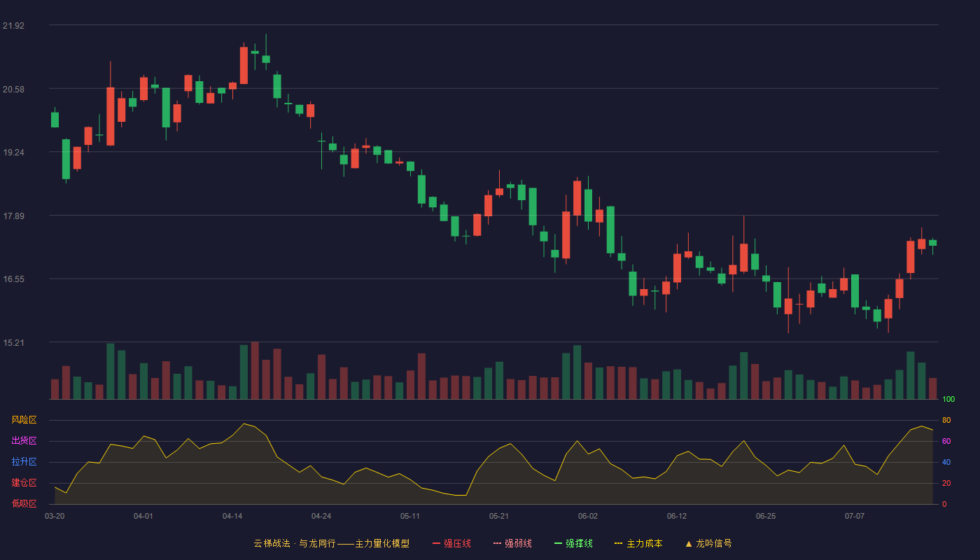The height and width of the screenshot is (560, 980).
Task: Click the 20.58 price axis label
Action: pos(13,90)
